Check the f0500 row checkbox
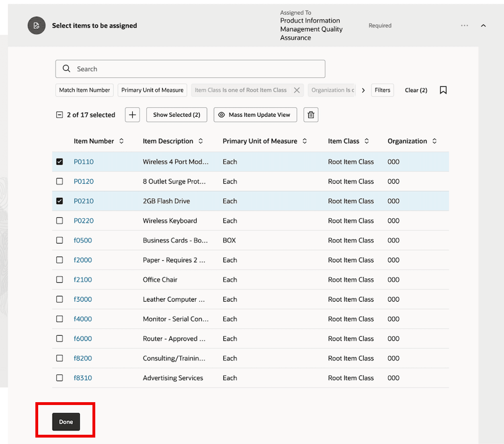 [x=59, y=240]
